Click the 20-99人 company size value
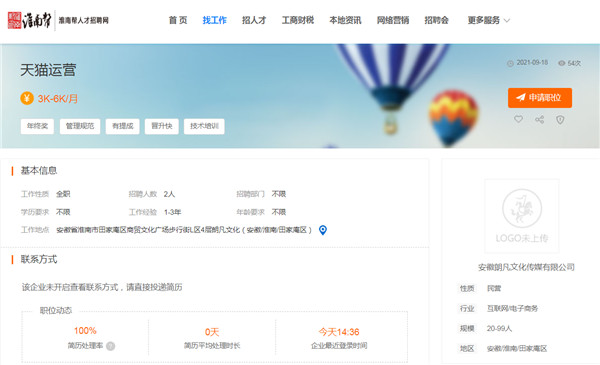Screen dimensions: 600x365 click(x=499, y=328)
